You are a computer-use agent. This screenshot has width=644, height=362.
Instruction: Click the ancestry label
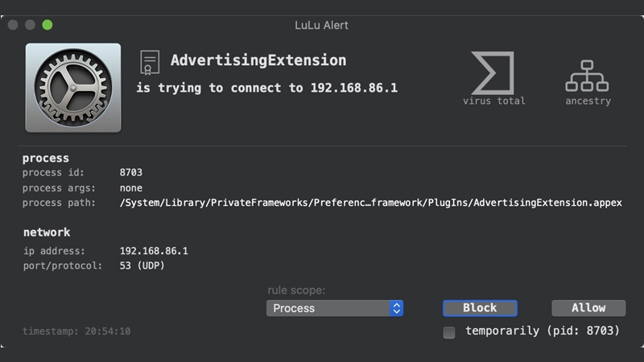click(x=588, y=101)
